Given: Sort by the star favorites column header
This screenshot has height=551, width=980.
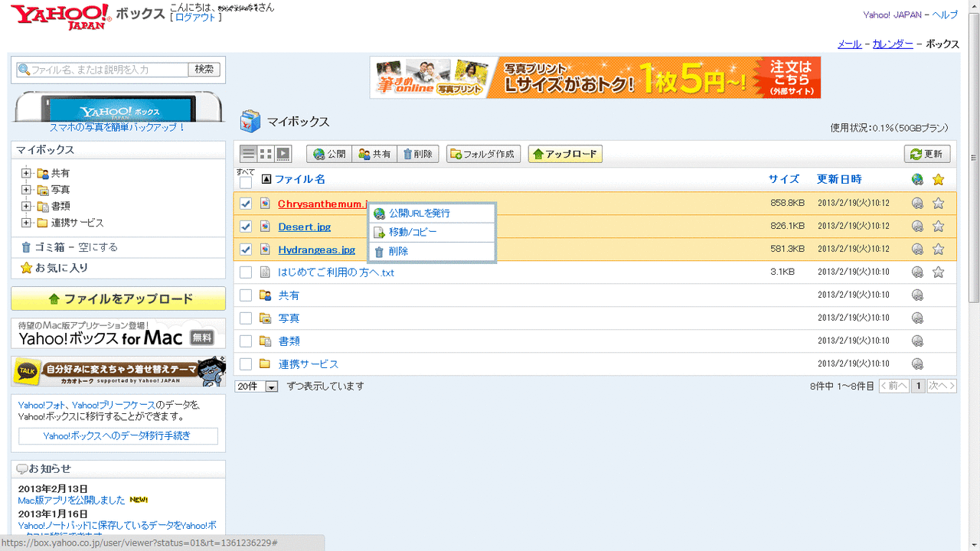Looking at the screenshot, I should coord(939,180).
